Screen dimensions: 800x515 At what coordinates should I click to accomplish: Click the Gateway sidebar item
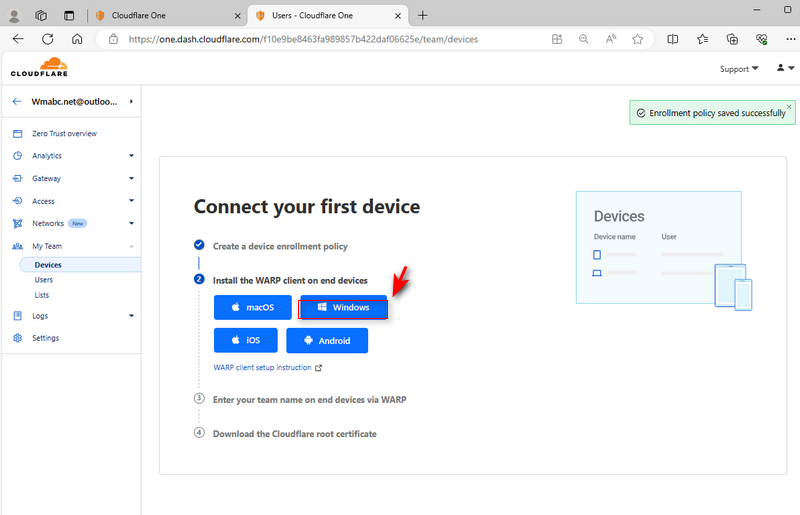(x=46, y=179)
